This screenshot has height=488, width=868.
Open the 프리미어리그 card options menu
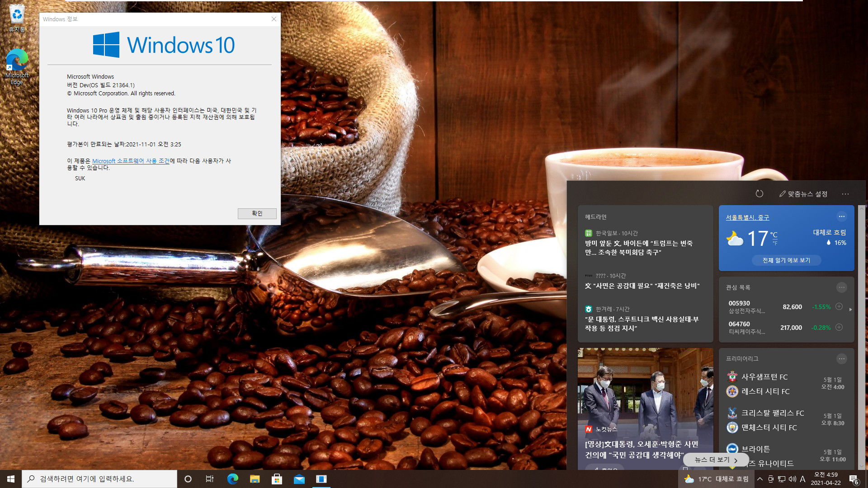coord(841,359)
